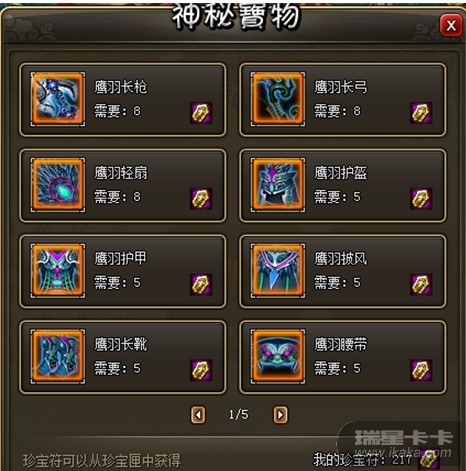Buy 鹰羽护甲 with its token icon
Screen dimensions: 466x471
(x=201, y=284)
